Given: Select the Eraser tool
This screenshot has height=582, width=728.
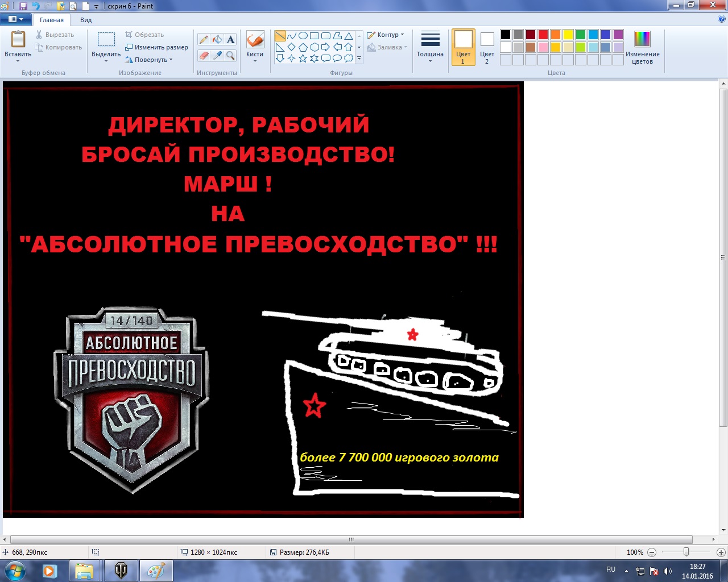Looking at the screenshot, I should pos(204,55).
